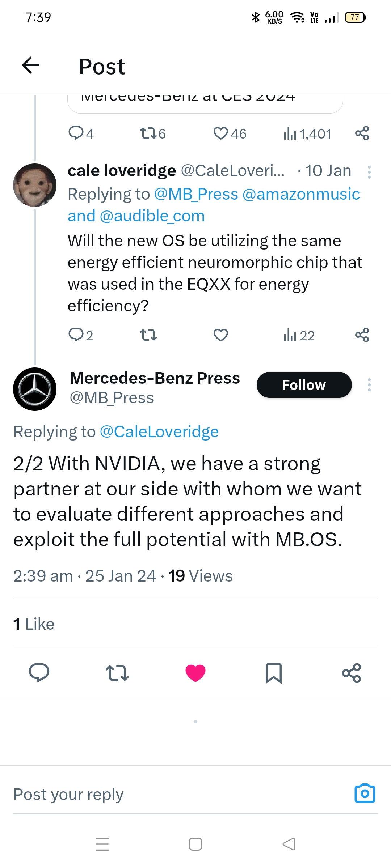This screenshot has width=391, height=868.
Task: Open more options for Mercedes-Benz Press post
Action: (x=369, y=385)
